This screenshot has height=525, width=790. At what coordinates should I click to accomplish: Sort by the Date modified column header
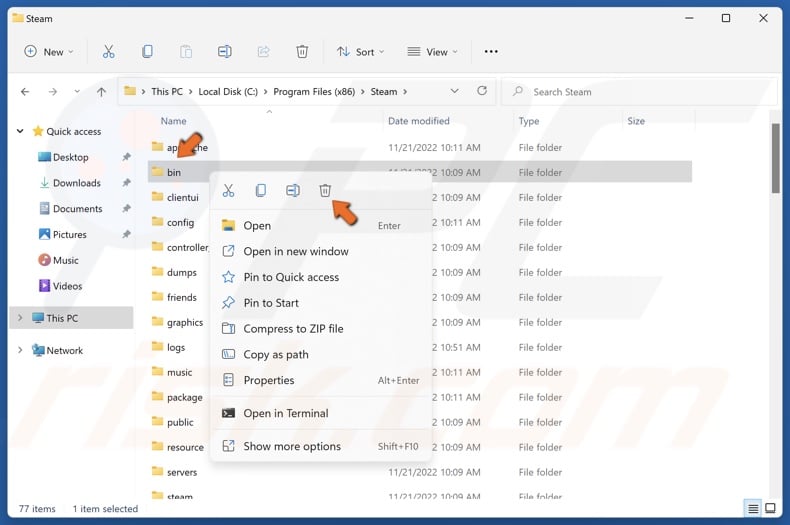(418, 121)
